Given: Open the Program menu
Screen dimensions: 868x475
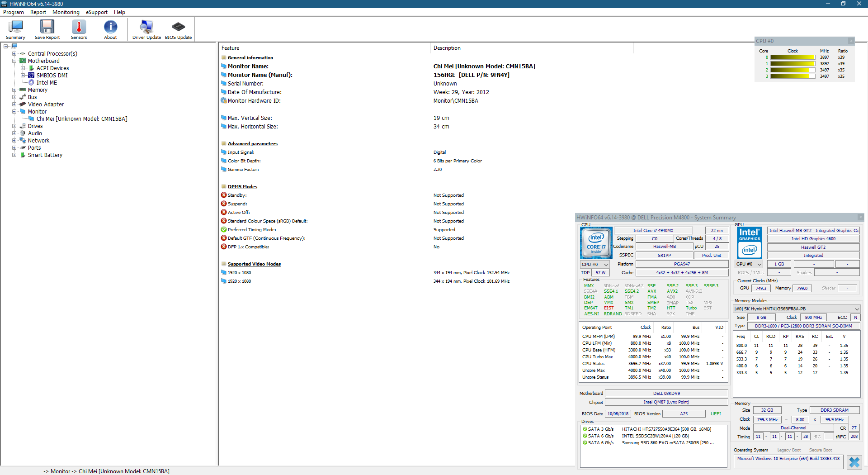Looking at the screenshot, I should pyautogui.click(x=14, y=12).
